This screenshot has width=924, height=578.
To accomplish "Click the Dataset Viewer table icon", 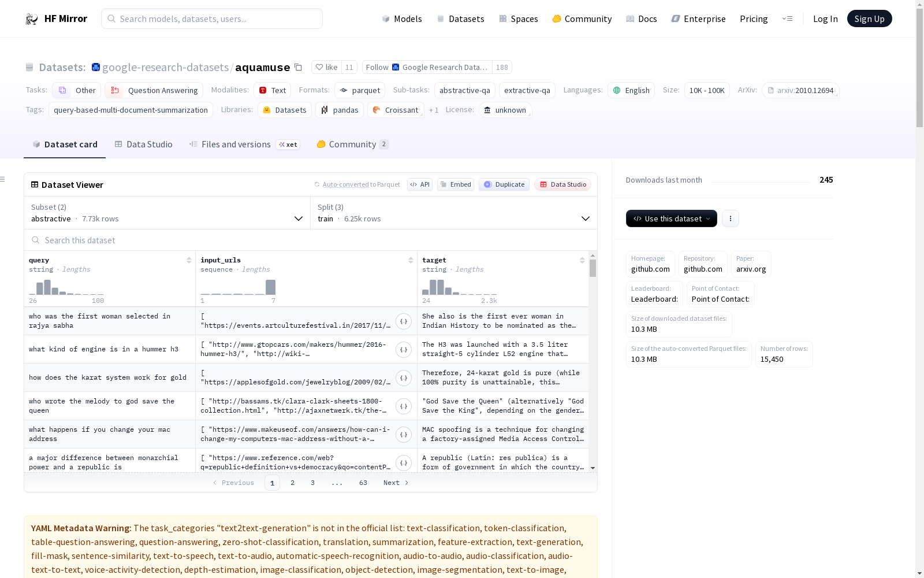I will 35,184.
